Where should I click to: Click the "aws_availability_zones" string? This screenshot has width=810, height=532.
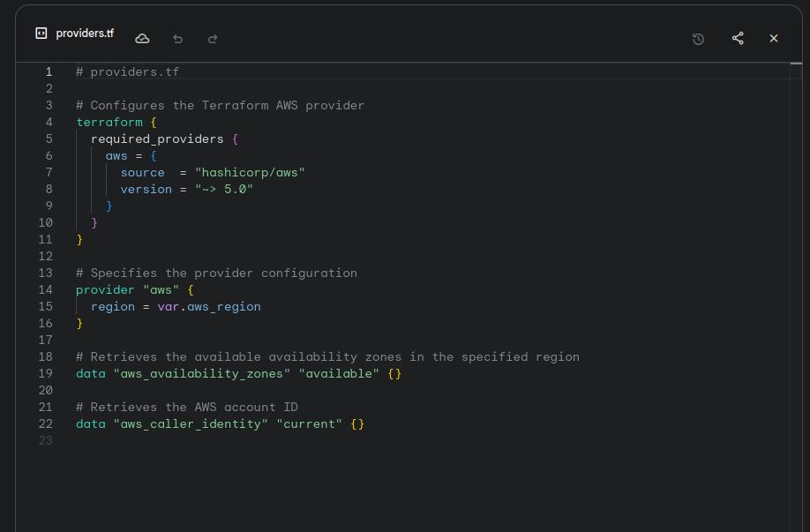click(202, 374)
